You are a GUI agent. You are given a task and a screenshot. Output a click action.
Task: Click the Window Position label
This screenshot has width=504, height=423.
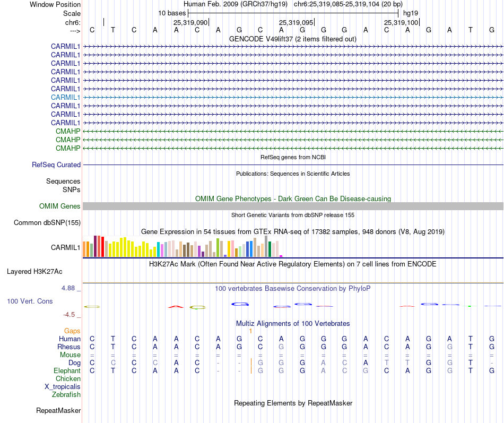(55, 4)
